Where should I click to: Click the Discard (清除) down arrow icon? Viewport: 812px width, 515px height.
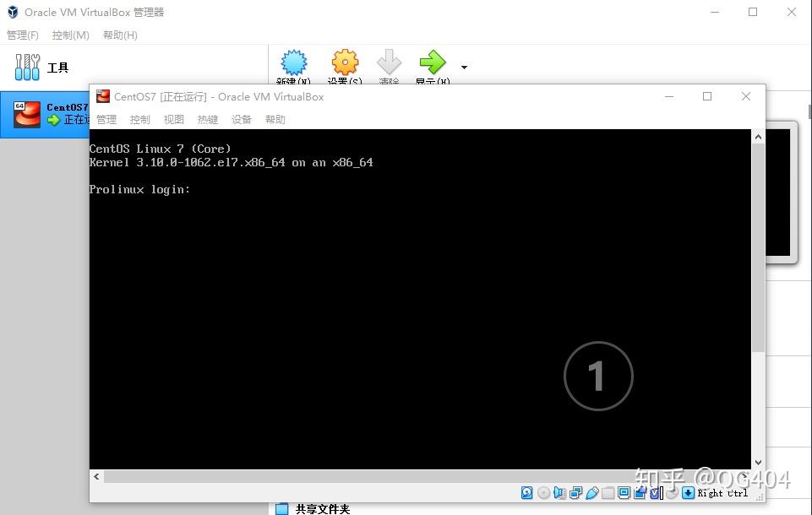tap(389, 62)
